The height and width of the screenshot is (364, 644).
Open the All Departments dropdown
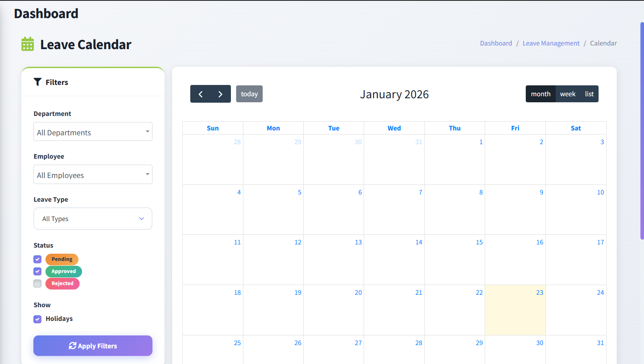coord(93,132)
